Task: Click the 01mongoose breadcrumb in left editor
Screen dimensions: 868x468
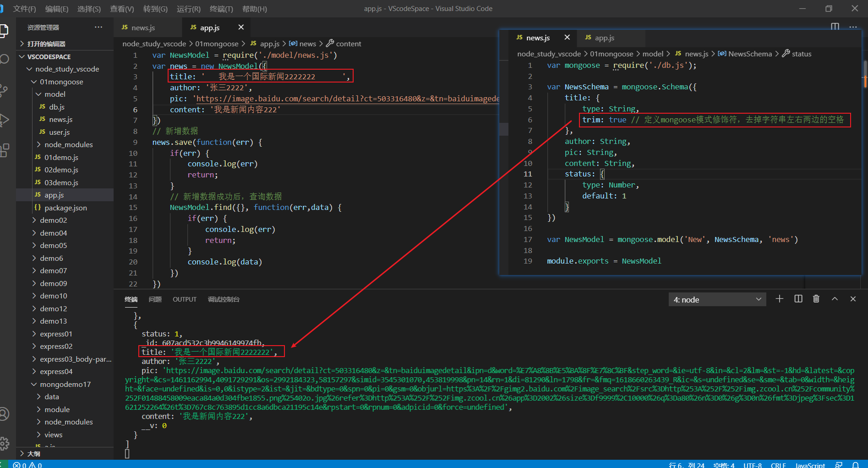Action: click(x=217, y=44)
